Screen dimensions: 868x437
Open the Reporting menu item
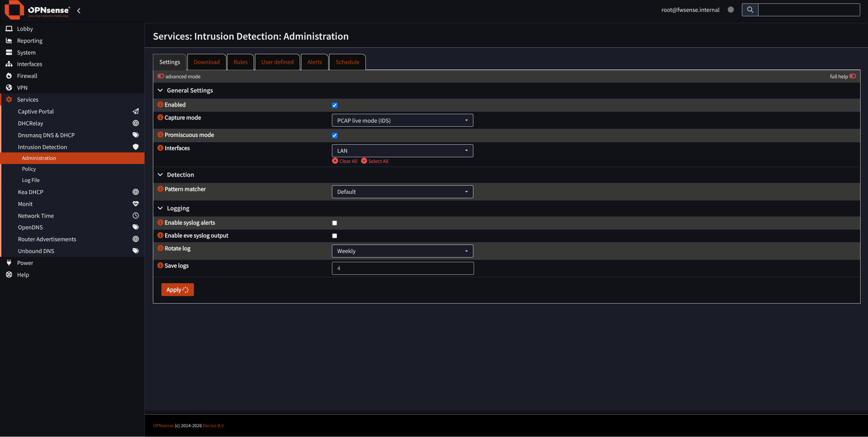pos(30,41)
